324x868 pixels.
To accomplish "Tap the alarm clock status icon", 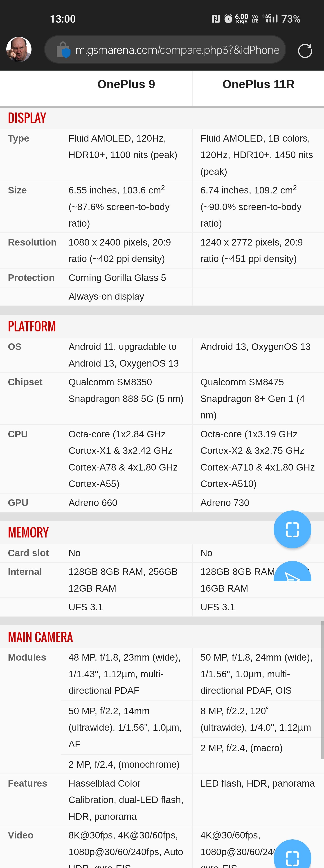I will point(228,19).
